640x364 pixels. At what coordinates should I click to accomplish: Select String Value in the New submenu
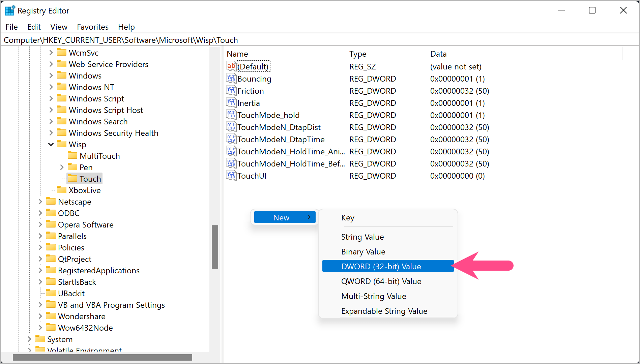(362, 237)
